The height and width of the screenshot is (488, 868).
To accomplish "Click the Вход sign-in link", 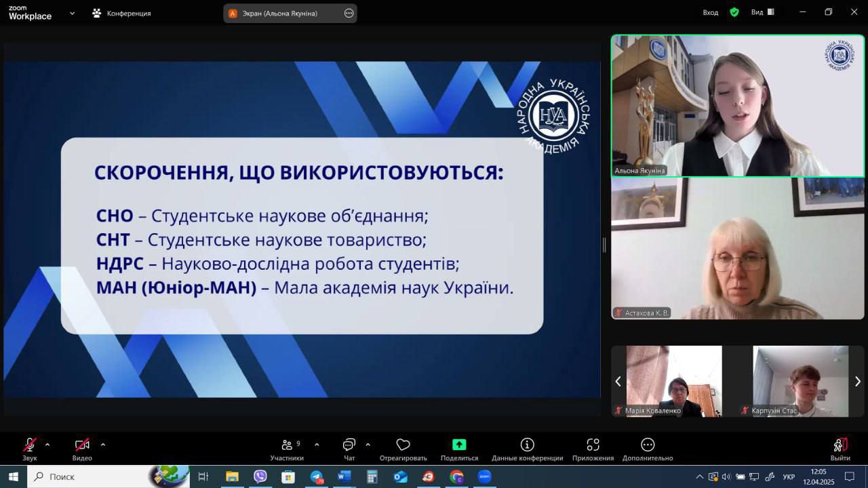I will coord(710,12).
